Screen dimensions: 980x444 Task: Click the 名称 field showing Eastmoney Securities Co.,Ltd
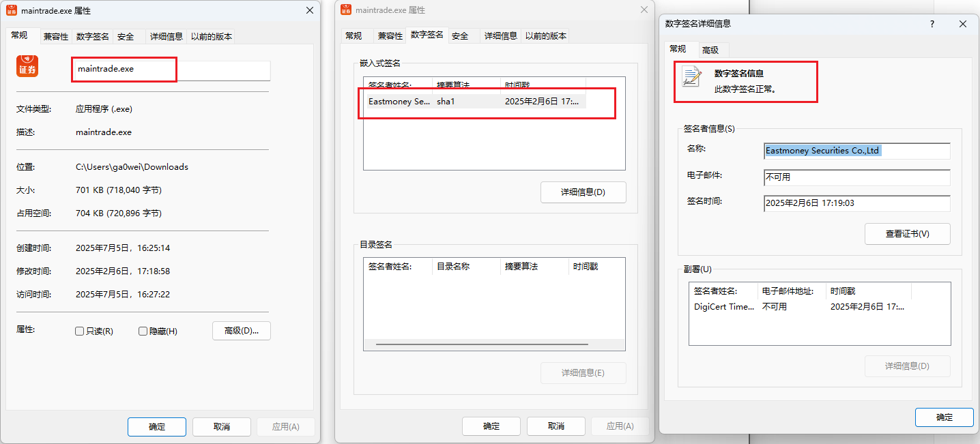click(857, 151)
